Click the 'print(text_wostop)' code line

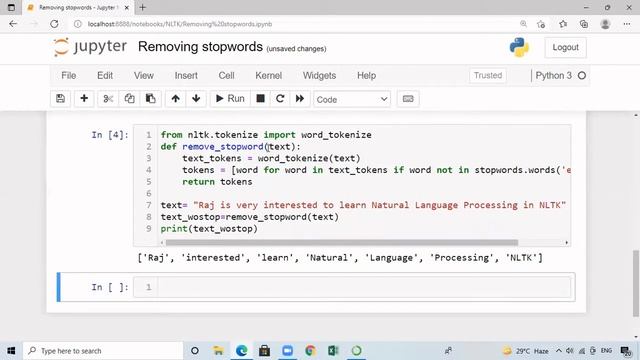(x=209, y=229)
